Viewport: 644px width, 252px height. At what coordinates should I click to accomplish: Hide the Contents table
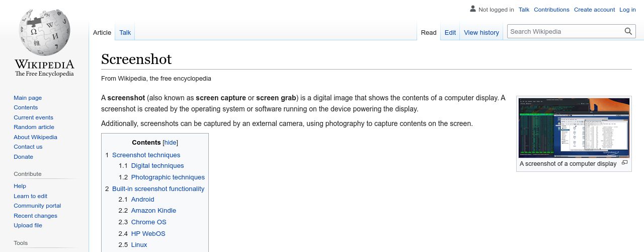(x=170, y=143)
